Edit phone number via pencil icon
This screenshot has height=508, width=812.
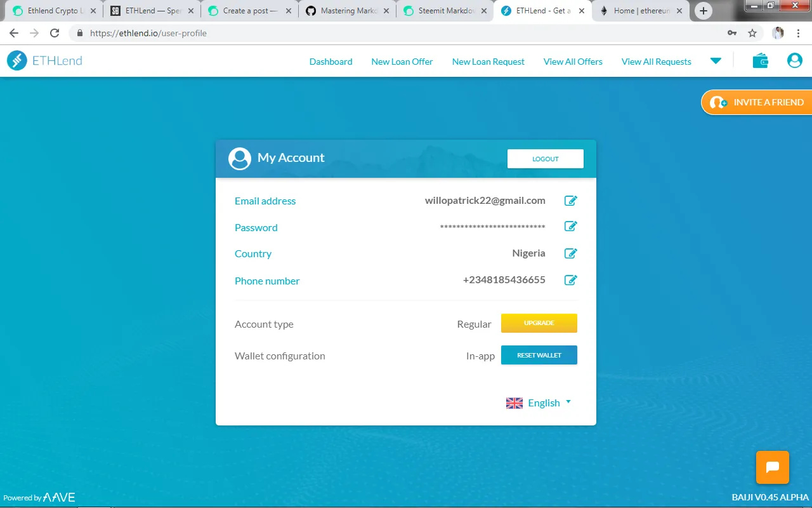pyautogui.click(x=571, y=280)
